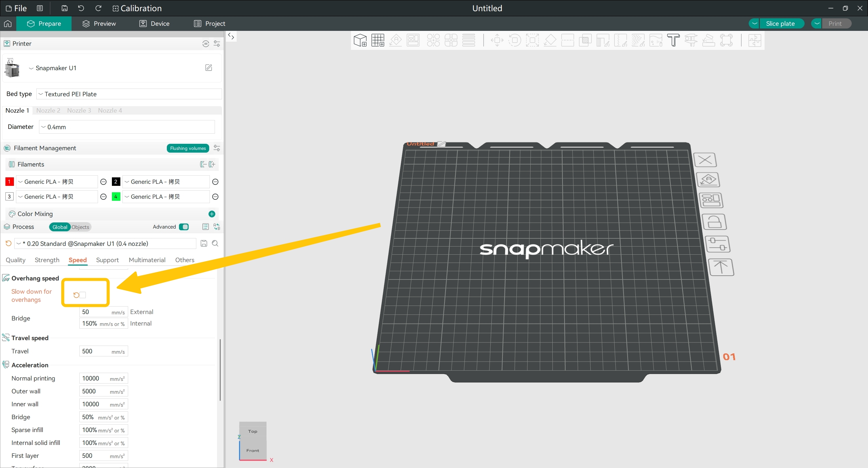Viewport: 868px width, 468px height.
Task: Open the Bed type dropdown
Action: tap(129, 94)
